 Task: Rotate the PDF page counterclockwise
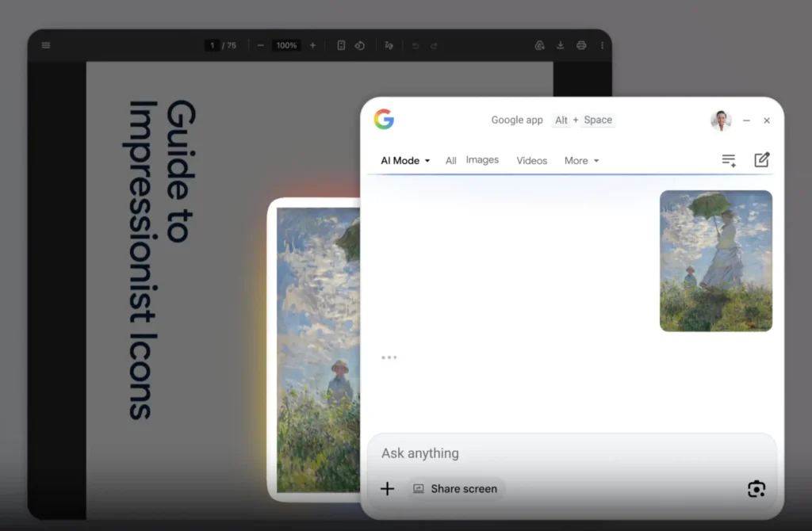tap(360, 45)
